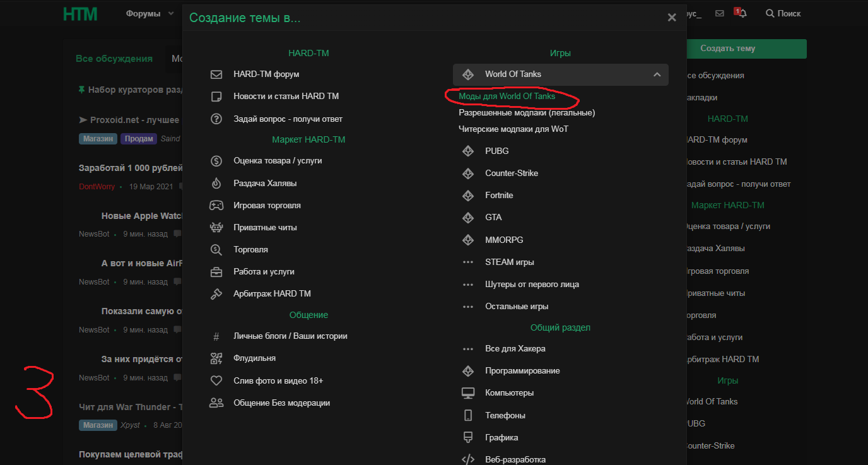Viewport: 868px width, 465px height.
Task: Close the Создание темы dialog
Action: coord(672,18)
